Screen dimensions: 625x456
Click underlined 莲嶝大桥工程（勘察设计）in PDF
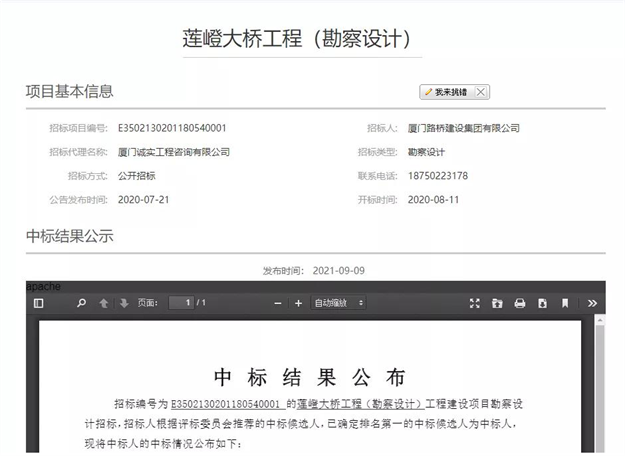pos(360,404)
